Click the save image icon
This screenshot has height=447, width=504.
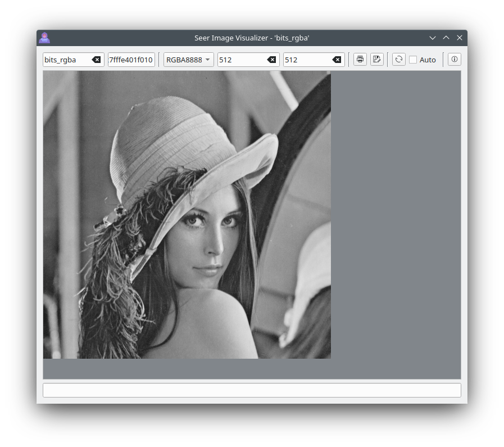(376, 60)
